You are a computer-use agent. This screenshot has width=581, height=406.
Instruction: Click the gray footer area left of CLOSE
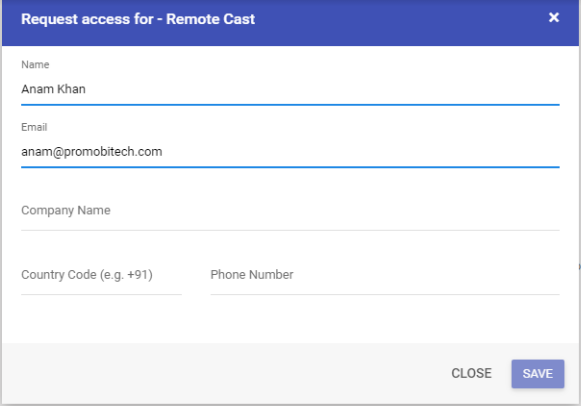pos(222,373)
